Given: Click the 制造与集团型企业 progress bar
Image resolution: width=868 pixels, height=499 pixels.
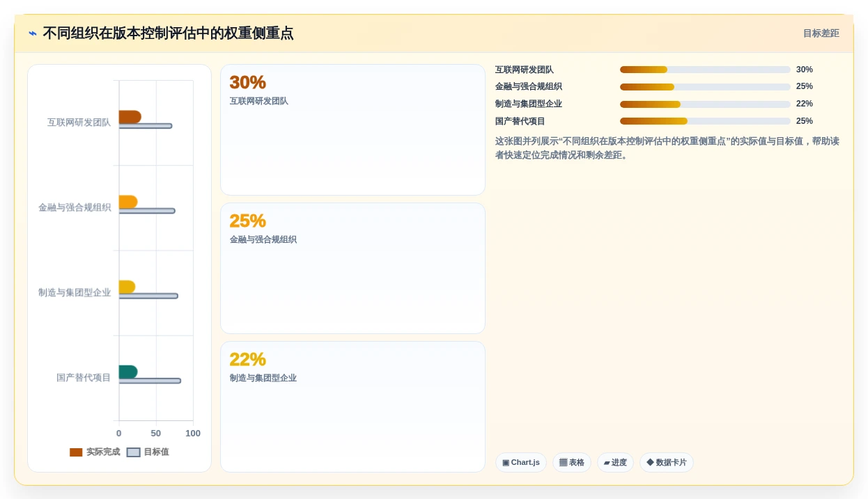Looking at the screenshot, I should pyautogui.click(x=705, y=104).
